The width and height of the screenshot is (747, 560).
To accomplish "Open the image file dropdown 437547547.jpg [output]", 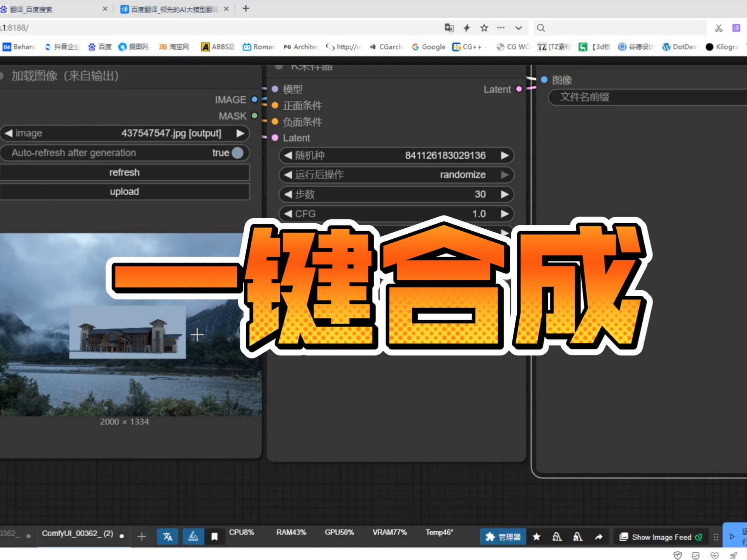I will [x=124, y=133].
